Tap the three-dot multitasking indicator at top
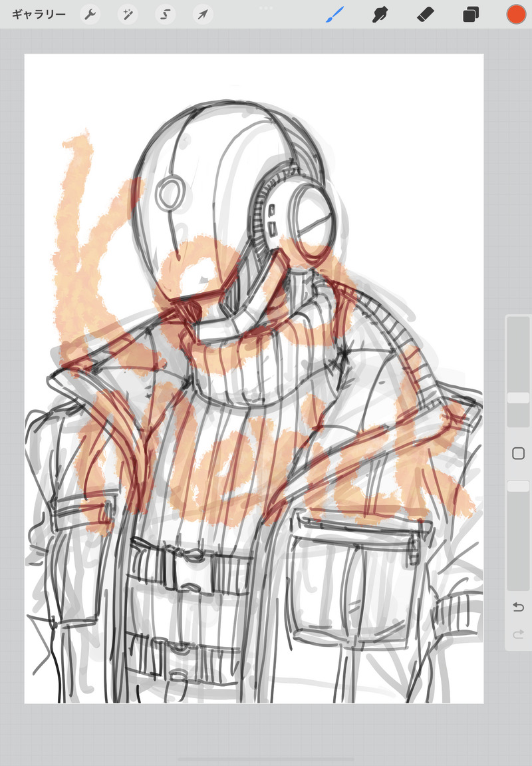This screenshot has width=532, height=766. pyautogui.click(x=266, y=8)
